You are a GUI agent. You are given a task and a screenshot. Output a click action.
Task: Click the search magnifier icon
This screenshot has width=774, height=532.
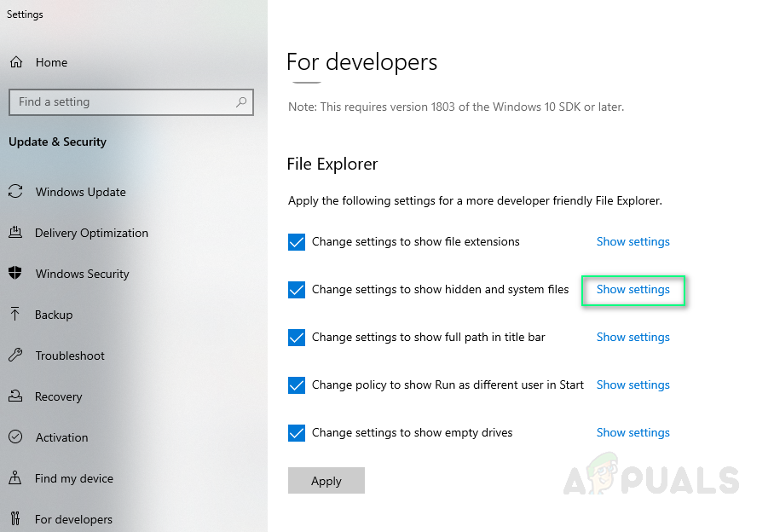point(241,102)
